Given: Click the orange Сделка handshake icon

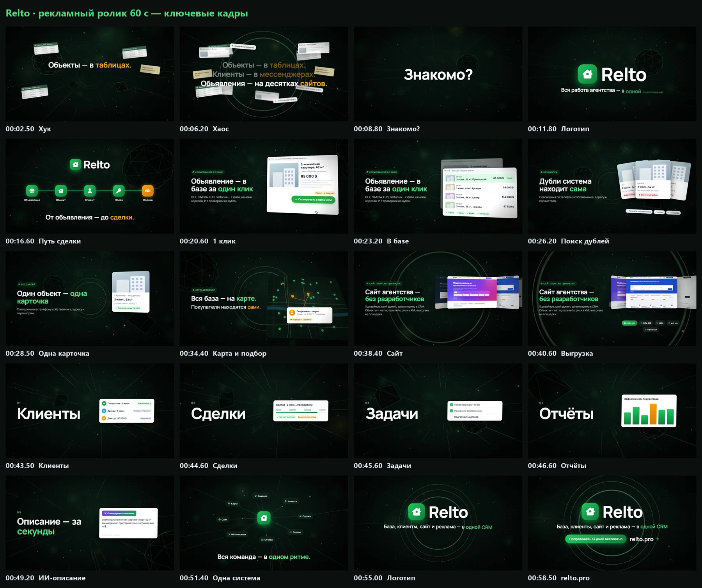Looking at the screenshot, I should tap(147, 191).
